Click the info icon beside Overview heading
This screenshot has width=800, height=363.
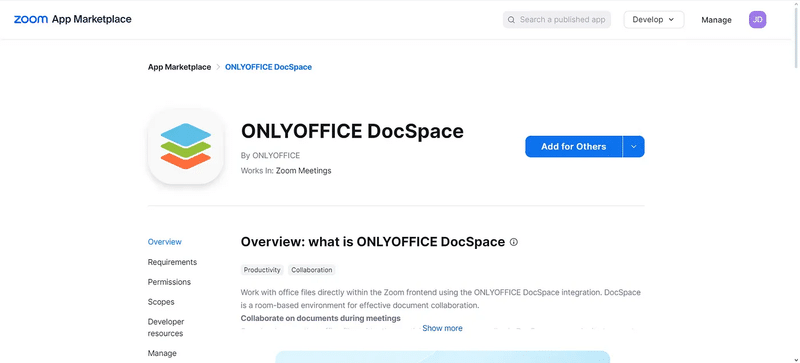(x=514, y=242)
